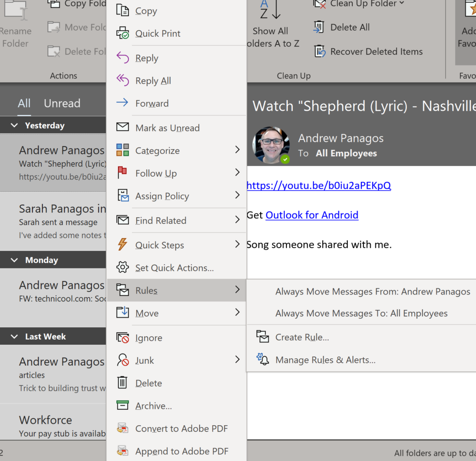This screenshot has width=476, height=461.
Task: Click the Delete trash can icon
Action: [123, 383]
